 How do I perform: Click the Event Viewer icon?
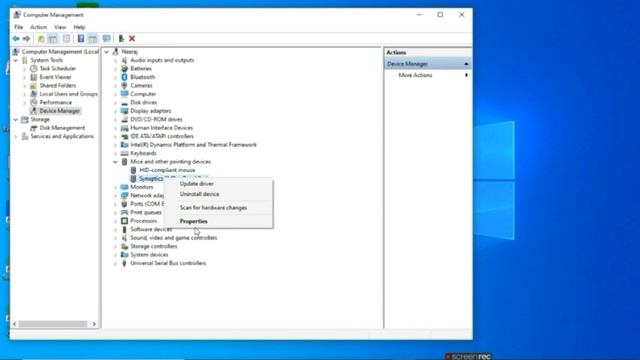(34, 77)
